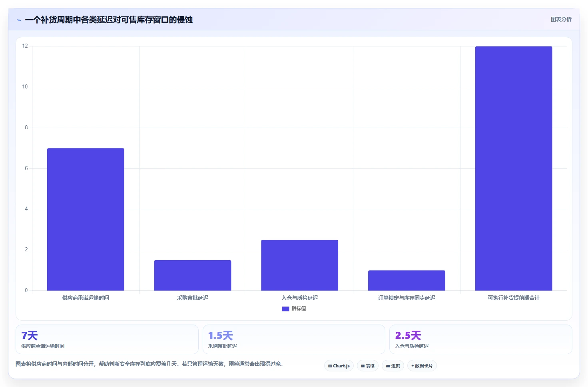Click y-axis tick value 2
The image size is (588, 387).
click(x=26, y=250)
